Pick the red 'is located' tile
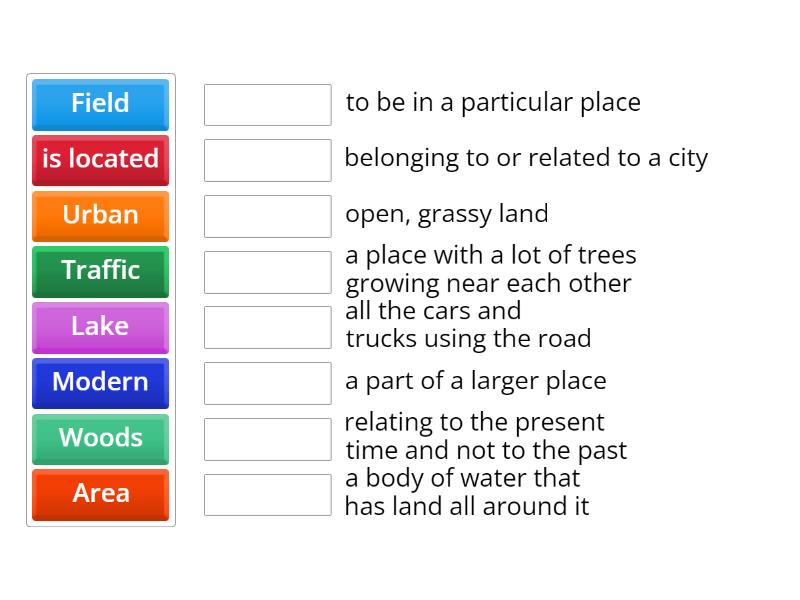The image size is (800, 600). 101,160
